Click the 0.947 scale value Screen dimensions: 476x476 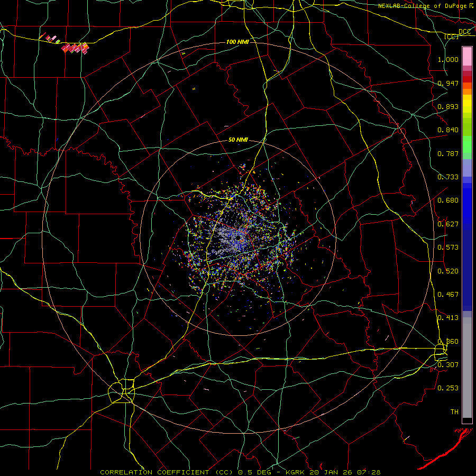(x=448, y=83)
